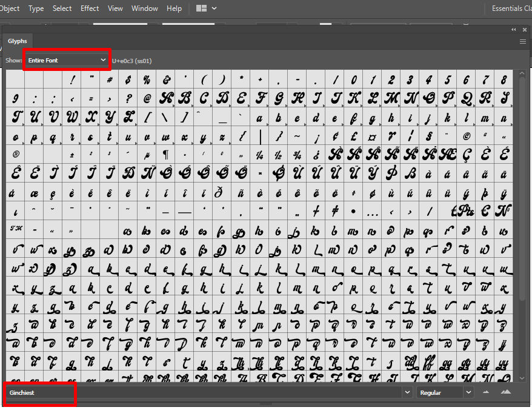
Task: Select the capital W glyph
Action: (x=71, y=117)
